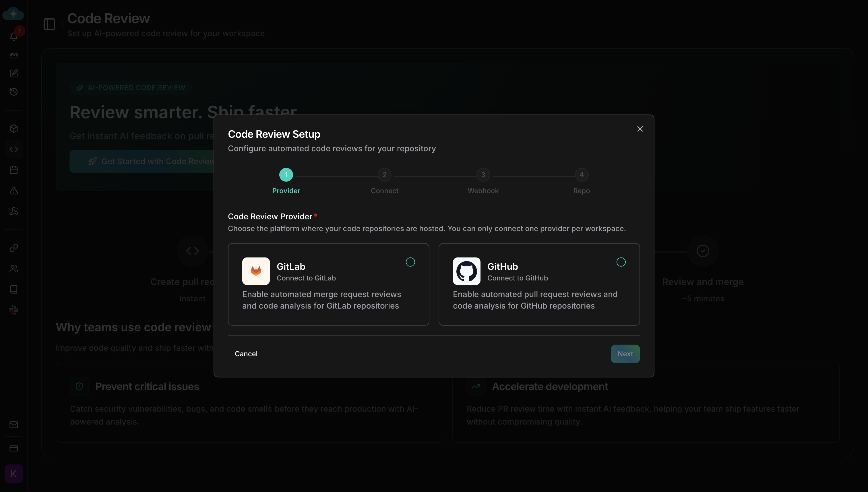View history via the clock icon
Viewport: 868px width, 492px height.
click(13, 92)
